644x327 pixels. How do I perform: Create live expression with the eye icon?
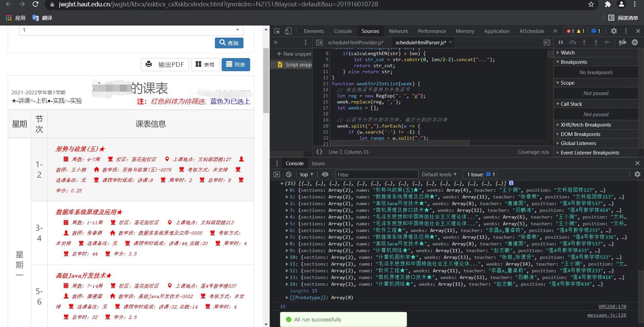(x=325, y=175)
